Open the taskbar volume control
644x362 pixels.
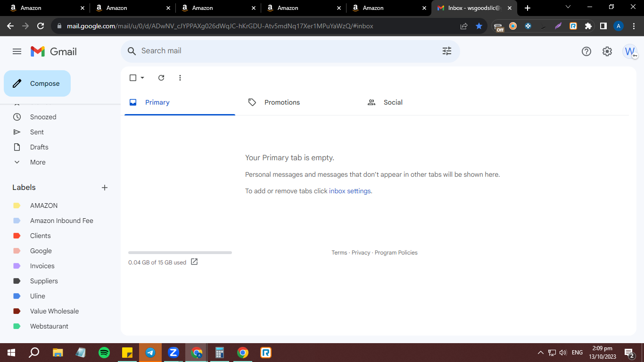click(x=563, y=353)
